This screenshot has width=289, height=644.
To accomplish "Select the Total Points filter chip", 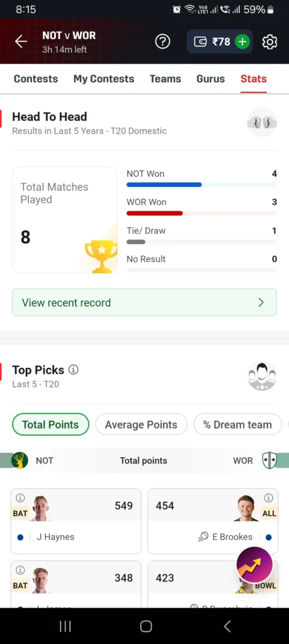I will pos(50,425).
